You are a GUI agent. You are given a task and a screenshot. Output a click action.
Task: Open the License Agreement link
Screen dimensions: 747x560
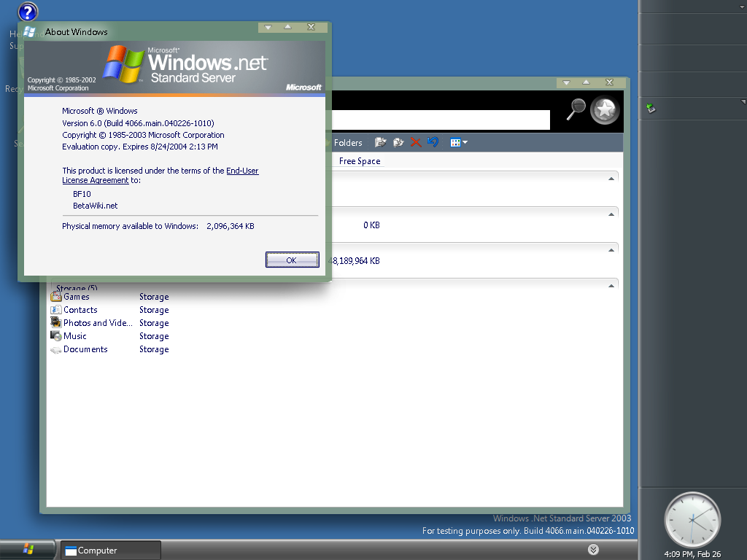click(x=96, y=181)
